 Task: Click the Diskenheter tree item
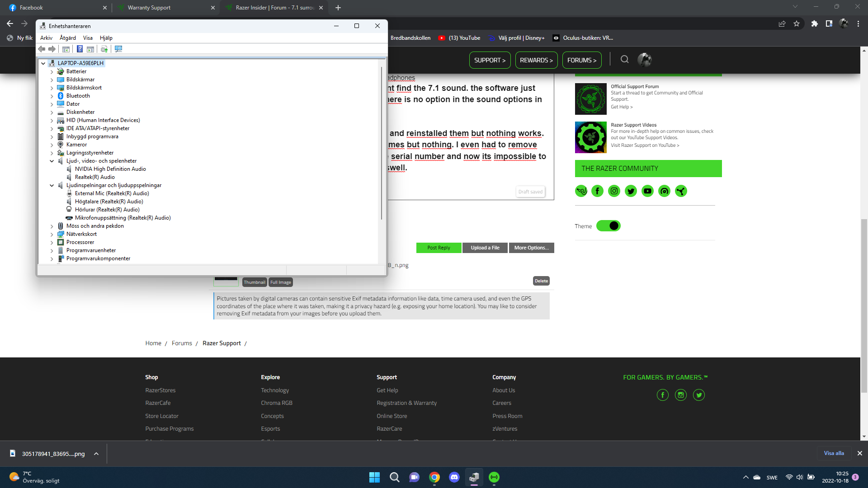(x=80, y=112)
